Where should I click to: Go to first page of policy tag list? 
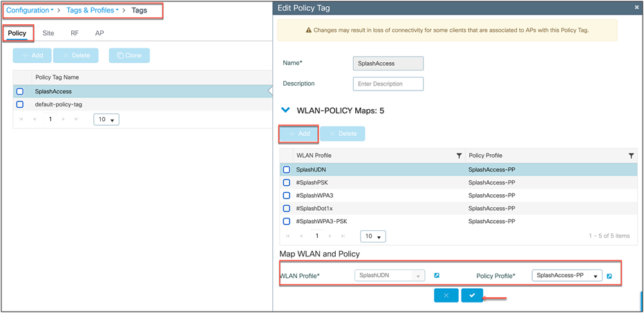click(21, 119)
